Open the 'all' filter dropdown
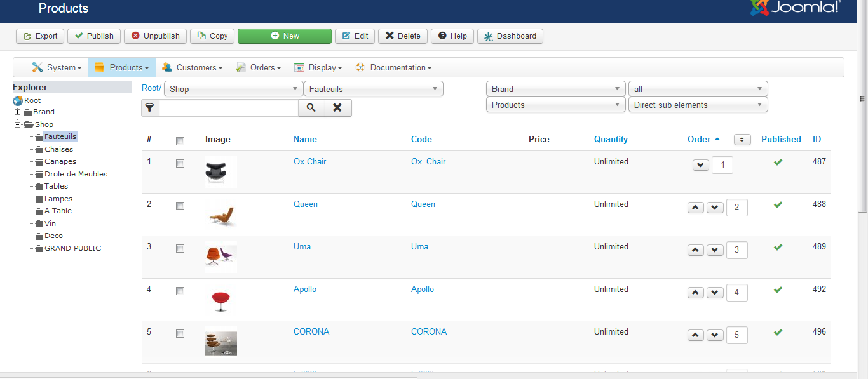Screen dimensions: 868x379 [698, 89]
